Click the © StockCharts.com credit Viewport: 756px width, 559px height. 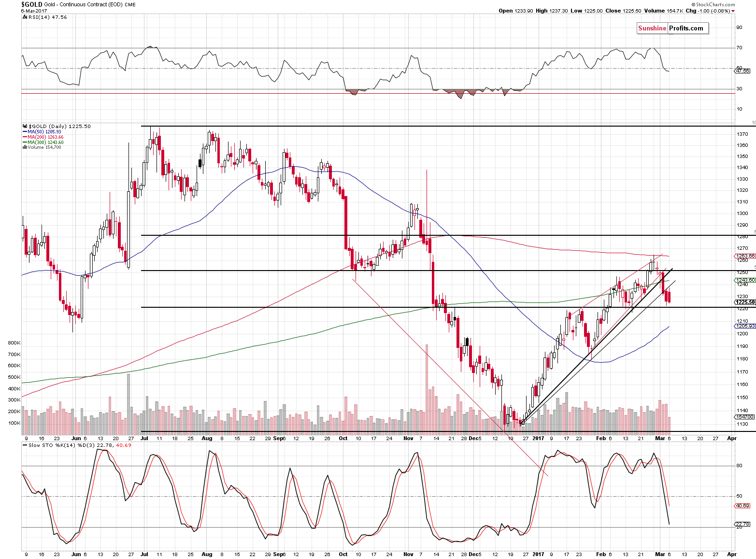click(x=713, y=4)
